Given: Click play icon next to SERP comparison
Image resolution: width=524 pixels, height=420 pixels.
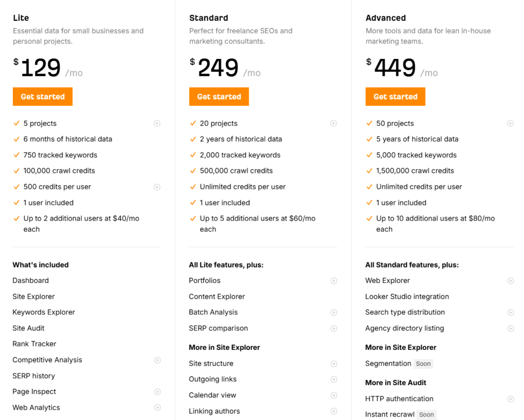Looking at the screenshot, I should [x=334, y=328].
